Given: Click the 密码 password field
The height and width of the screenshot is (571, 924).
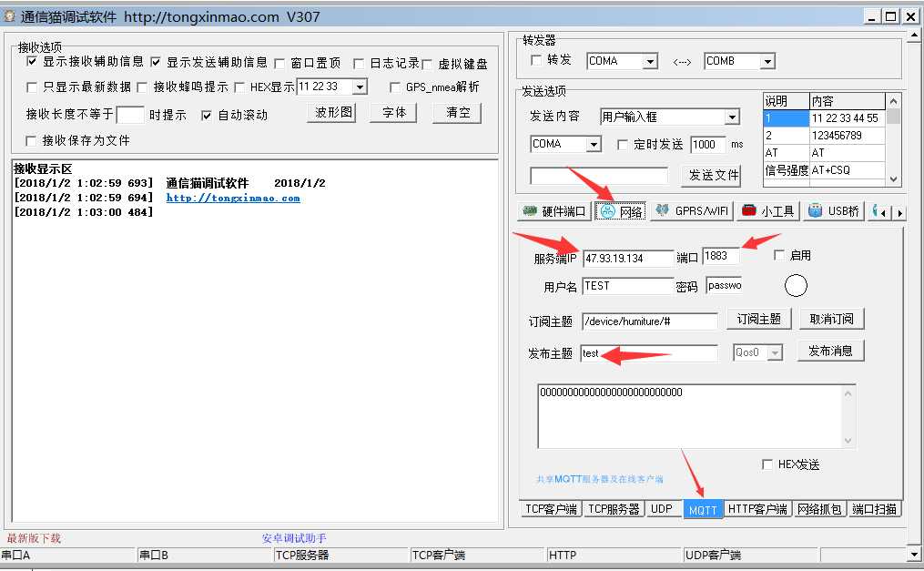Looking at the screenshot, I should coord(724,286).
